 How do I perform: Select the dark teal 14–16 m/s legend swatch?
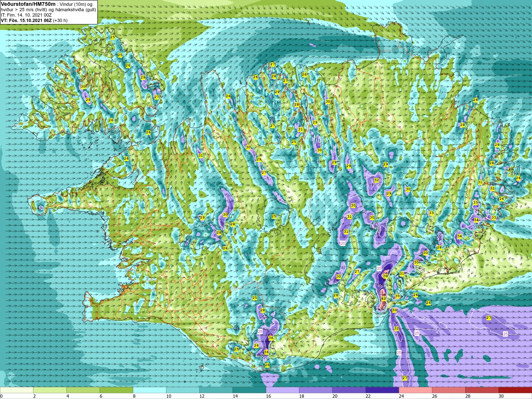point(249,390)
